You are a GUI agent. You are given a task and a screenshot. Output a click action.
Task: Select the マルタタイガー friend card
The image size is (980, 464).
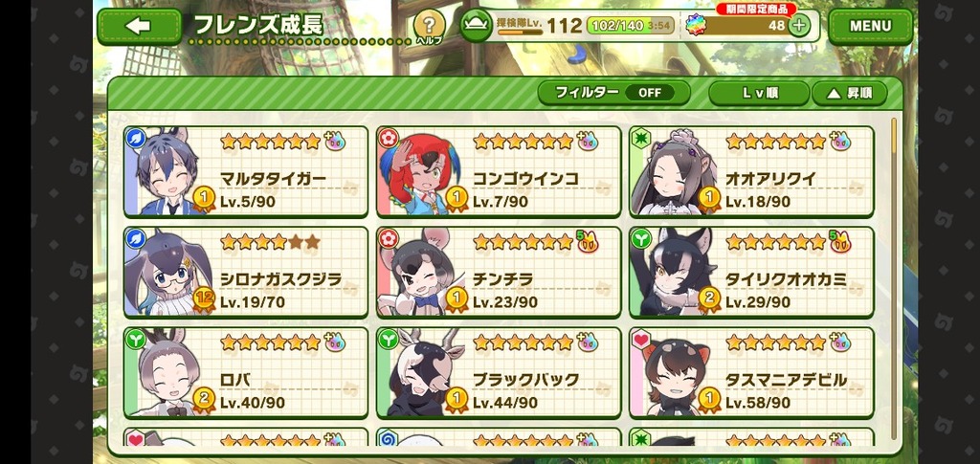click(246, 171)
